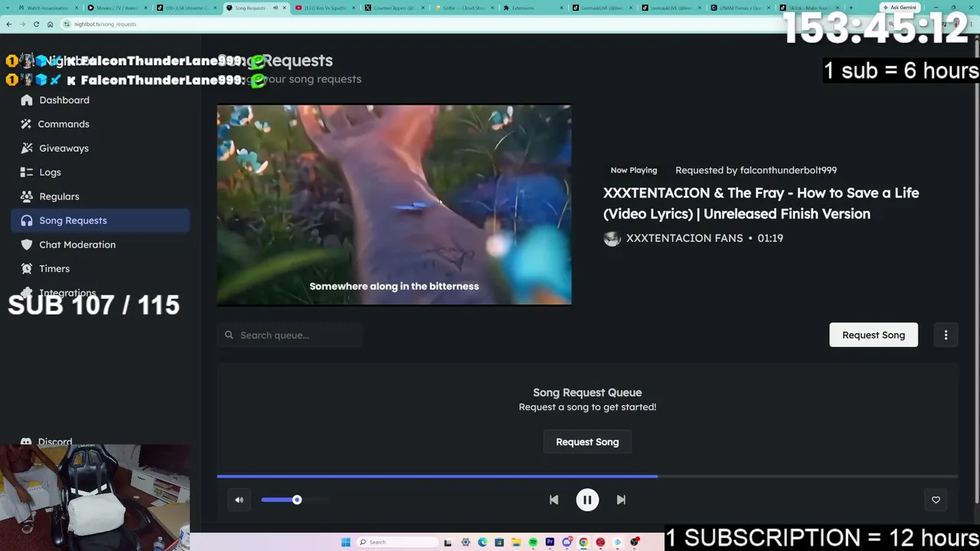Reload the browser page
This screenshot has height=551, width=980.
tap(36, 24)
